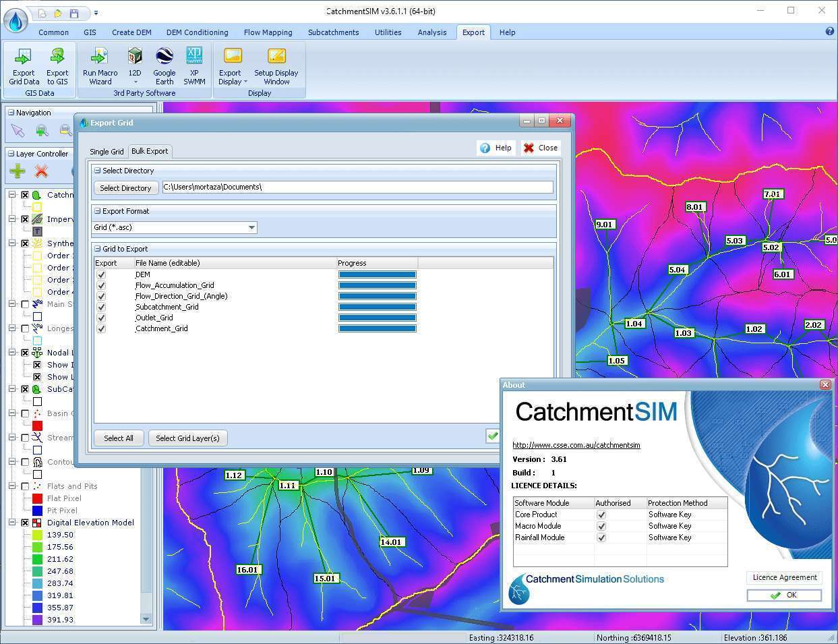The height and width of the screenshot is (644, 838).
Task: Enable the Flats and Pits layer
Action: pyautogui.click(x=24, y=486)
